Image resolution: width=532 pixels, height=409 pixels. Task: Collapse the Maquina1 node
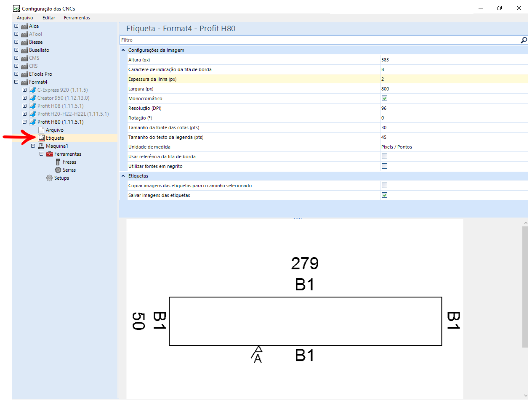pyautogui.click(x=33, y=146)
